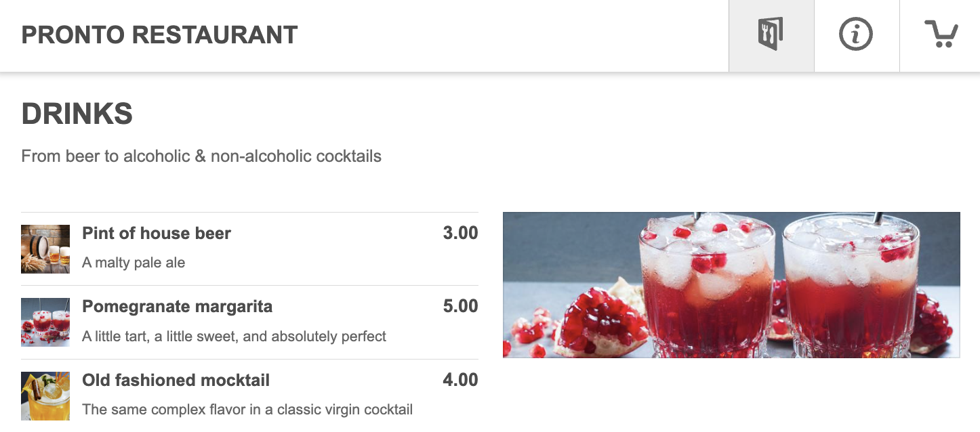This screenshot has height=432, width=980.
Task: Click the information icon in header
Action: pos(856,35)
